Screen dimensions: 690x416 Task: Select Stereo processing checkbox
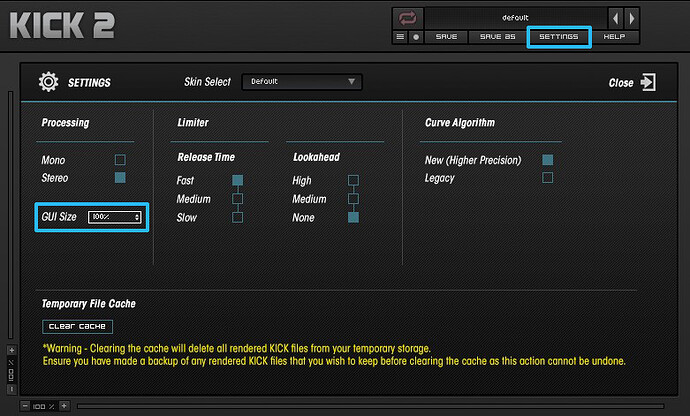pos(120,177)
